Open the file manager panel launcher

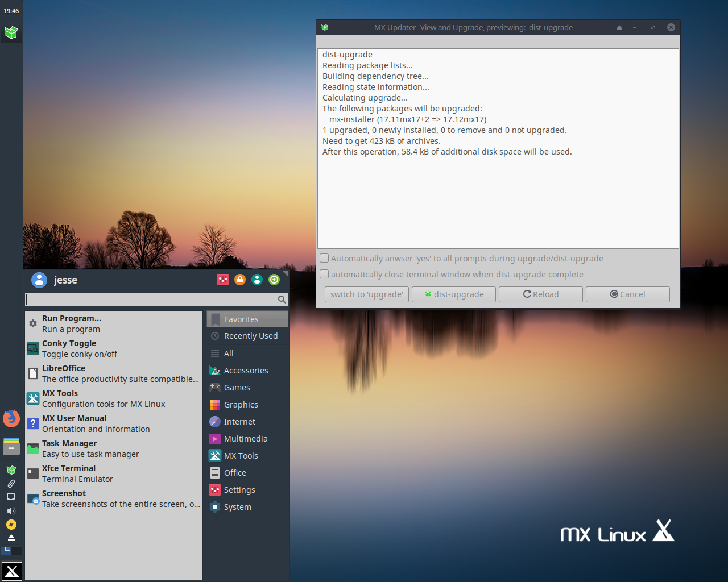(x=11, y=446)
